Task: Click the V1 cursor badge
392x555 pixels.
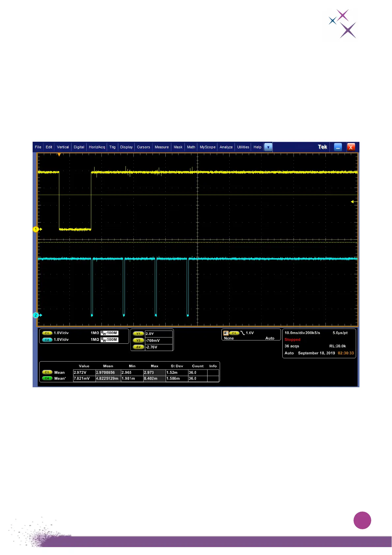Action: (138, 334)
